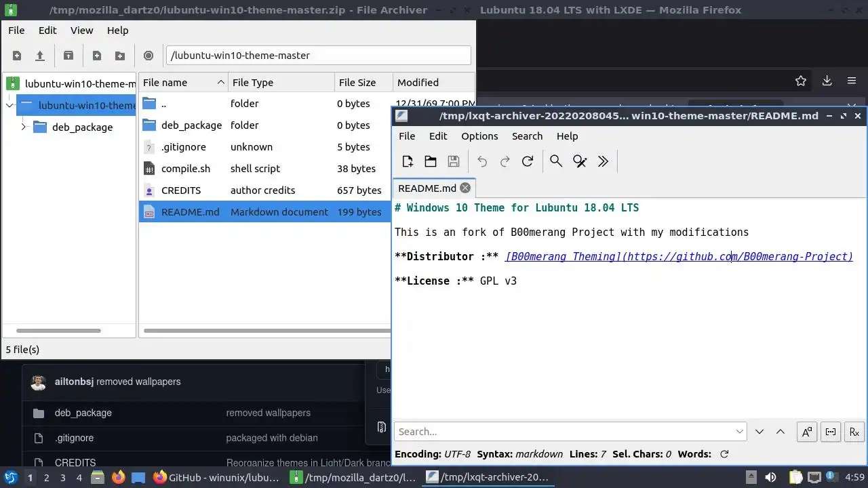Open GitHub Firefox window from taskbar
Screen dimensions: 868x488
[216, 477]
